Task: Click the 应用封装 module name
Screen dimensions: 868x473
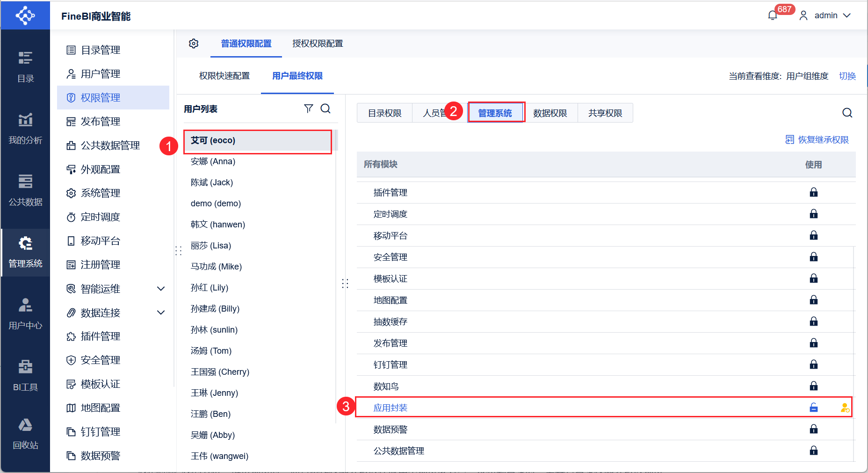Action: point(391,408)
